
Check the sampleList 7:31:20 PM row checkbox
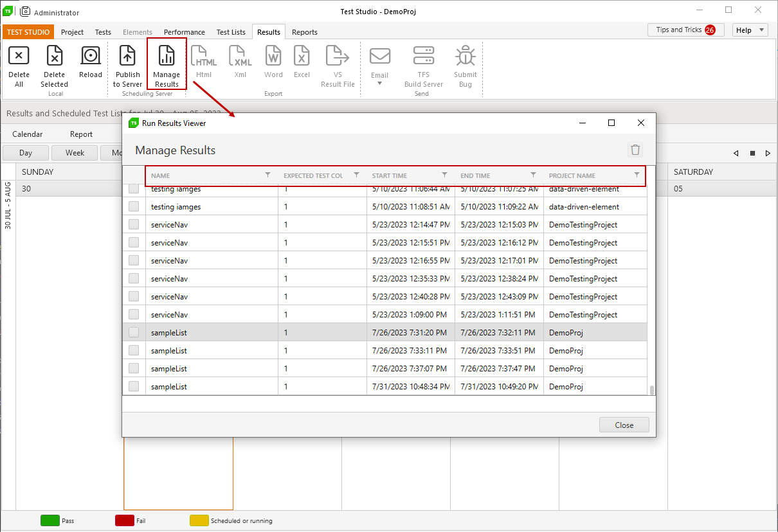pyautogui.click(x=134, y=333)
